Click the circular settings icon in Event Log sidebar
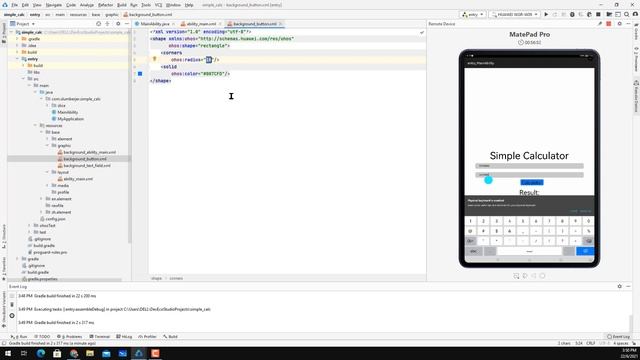 (12, 316)
